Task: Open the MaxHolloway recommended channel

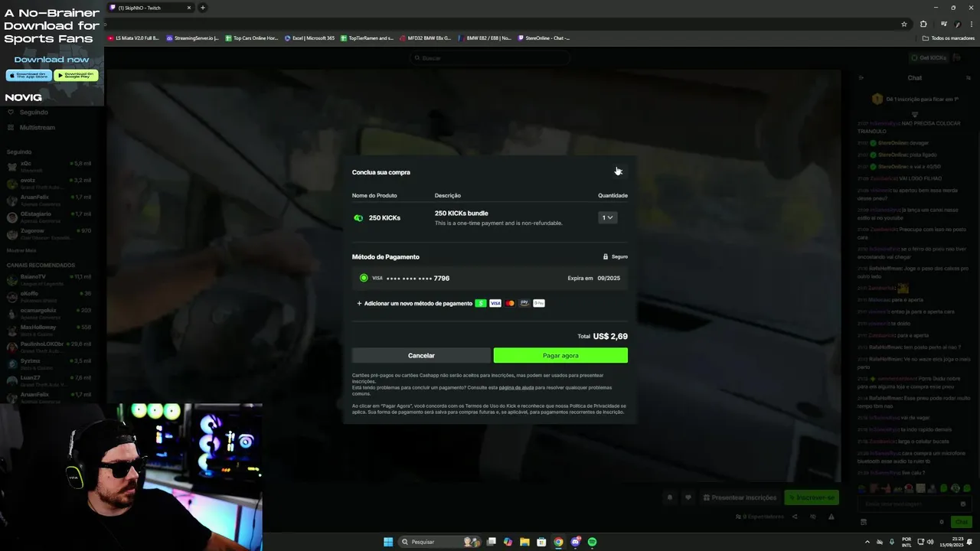Action: tap(49, 329)
